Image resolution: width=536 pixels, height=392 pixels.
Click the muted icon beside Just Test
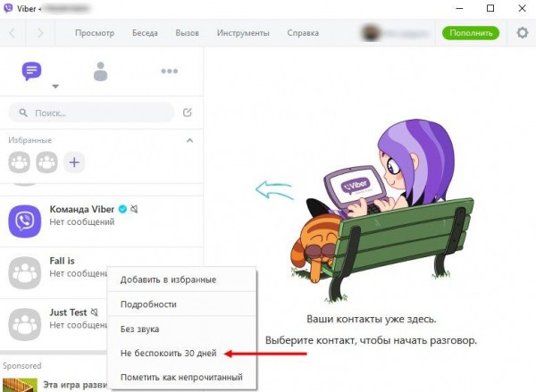(x=95, y=312)
